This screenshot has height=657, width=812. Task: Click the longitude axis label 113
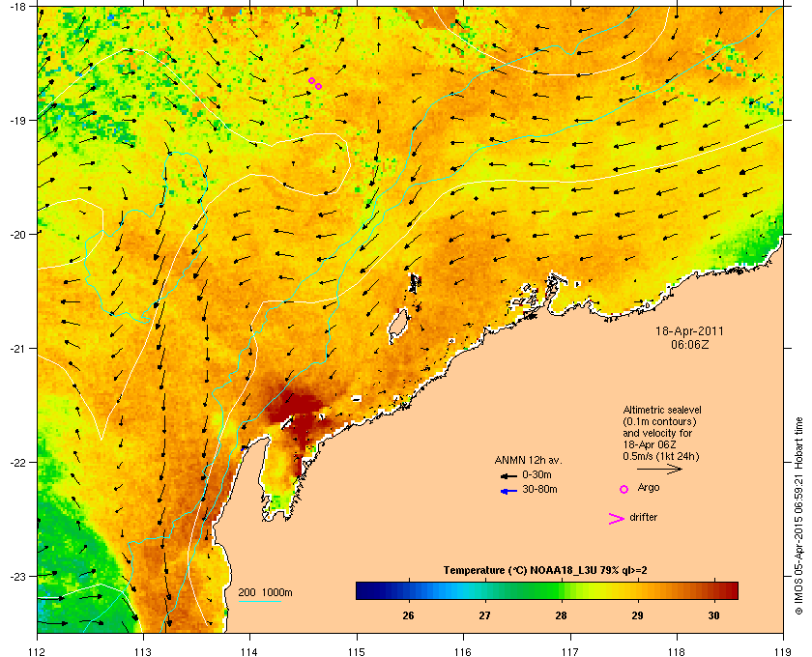pos(143,652)
